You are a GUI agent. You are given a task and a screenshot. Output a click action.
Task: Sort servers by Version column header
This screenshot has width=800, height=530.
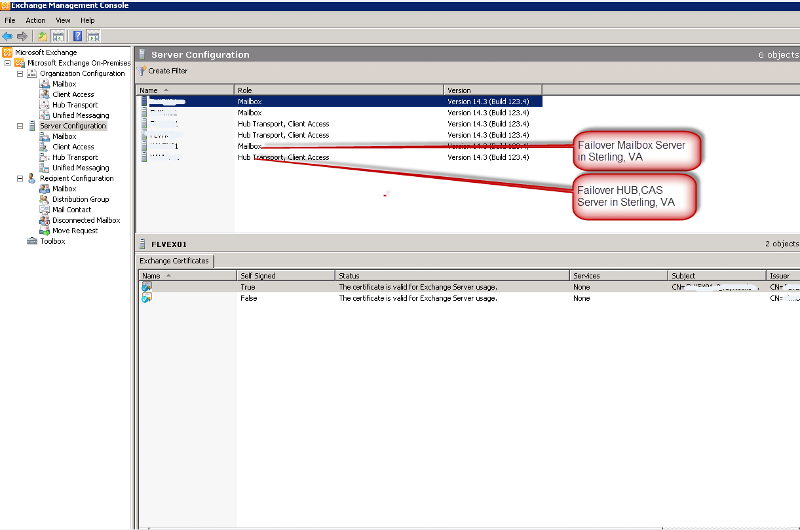pos(492,90)
